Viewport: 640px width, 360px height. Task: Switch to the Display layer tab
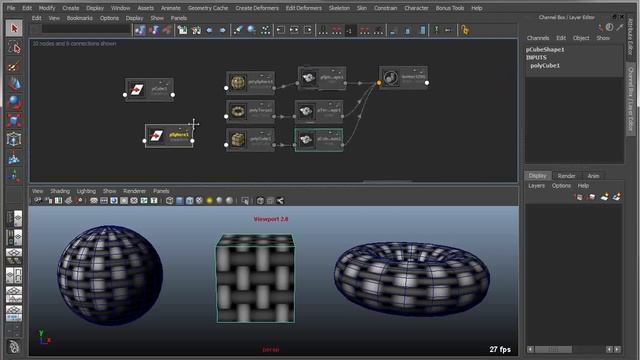point(538,176)
